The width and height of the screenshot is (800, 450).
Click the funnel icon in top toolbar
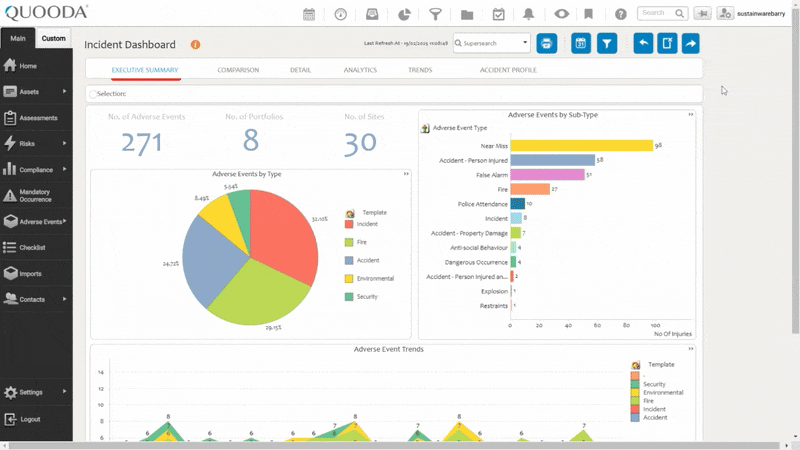click(x=435, y=14)
